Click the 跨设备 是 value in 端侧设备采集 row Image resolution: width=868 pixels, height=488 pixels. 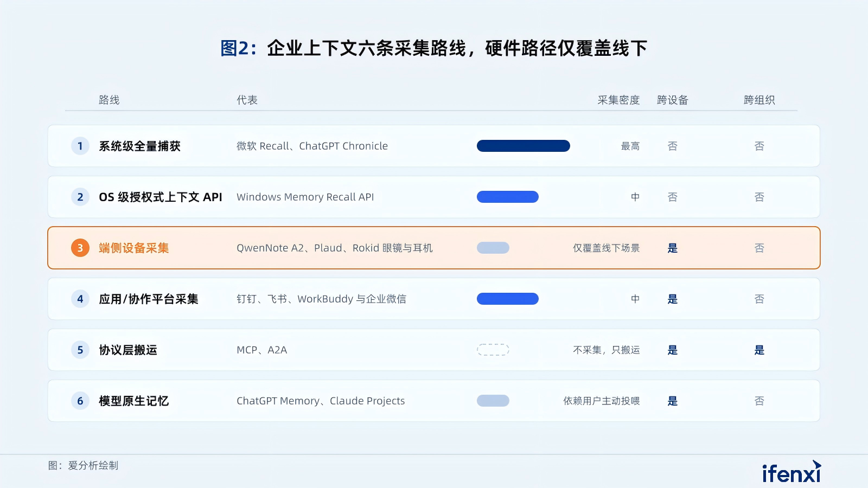[673, 248]
